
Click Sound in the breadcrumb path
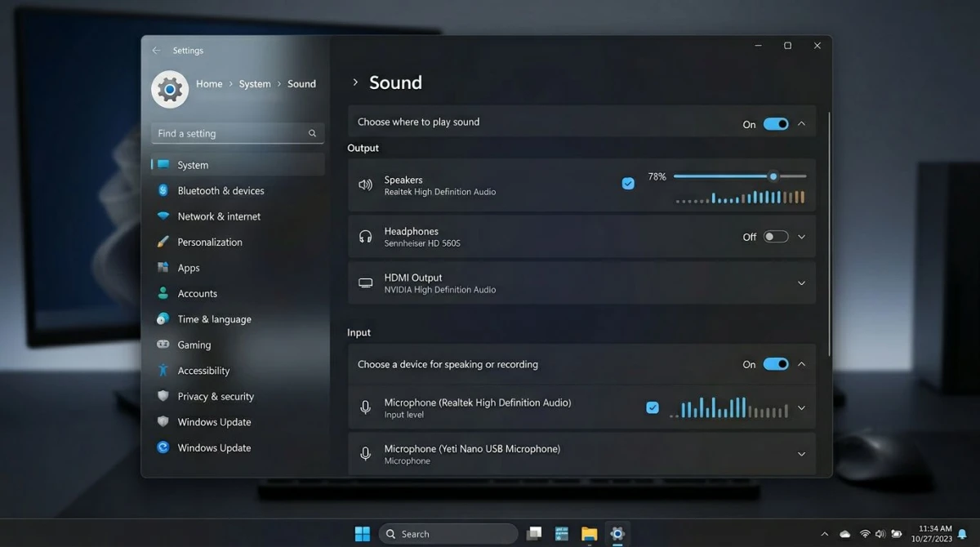click(301, 83)
